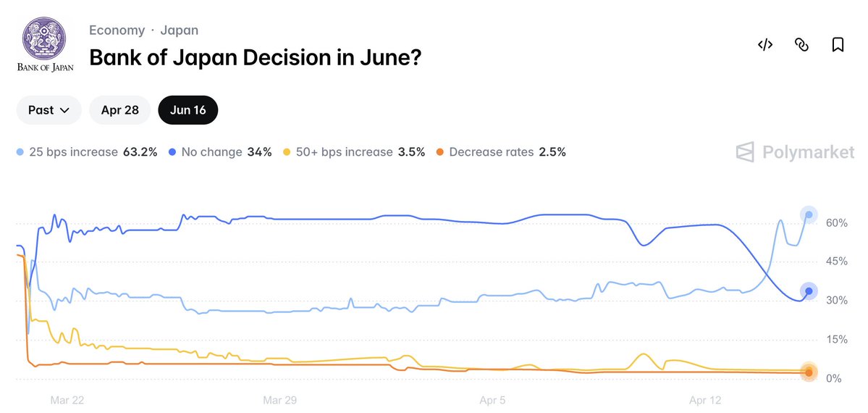Open the Past dropdown

tap(49, 110)
